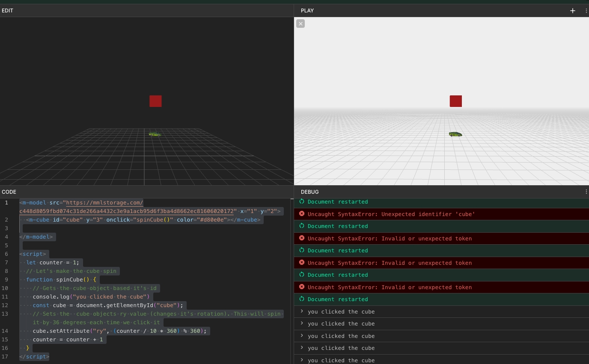Image resolution: width=589 pixels, height=364 pixels.
Task: Click the DEBUG panel header
Action: point(309,192)
